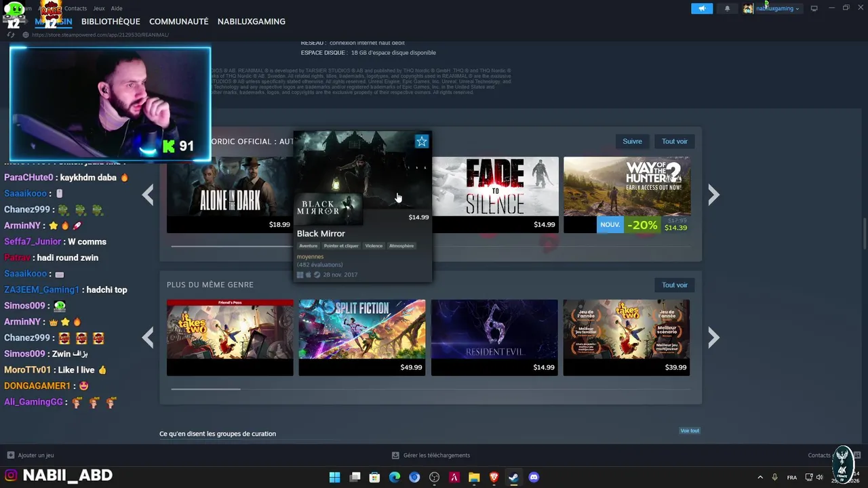This screenshot has height=488, width=868.
Task: Click the -20% discount badge on Way of the Hunter
Action: [642, 225]
